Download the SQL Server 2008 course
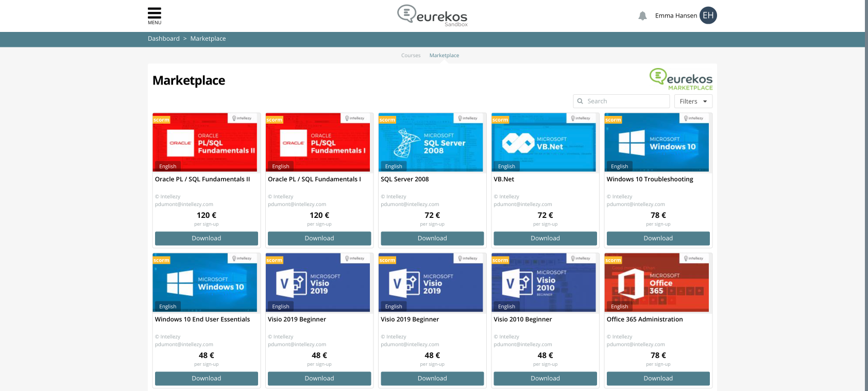 pyautogui.click(x=432, y=238)
